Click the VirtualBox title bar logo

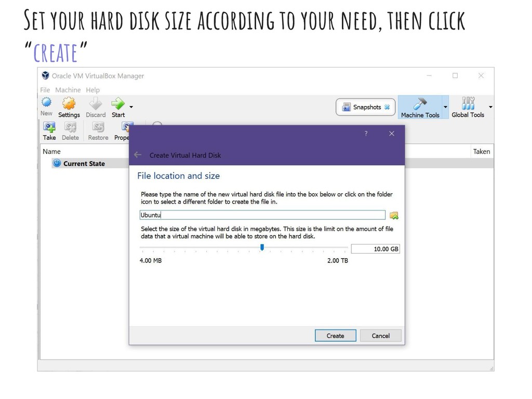click(45, 75)
